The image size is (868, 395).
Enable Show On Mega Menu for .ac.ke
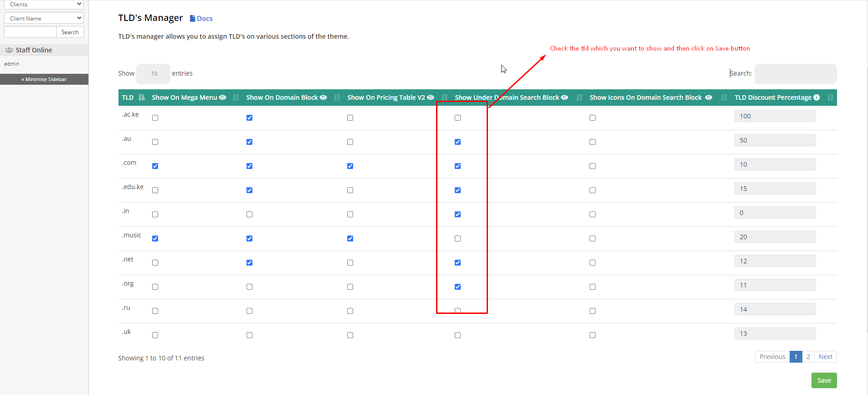click(x=155, y=118)
